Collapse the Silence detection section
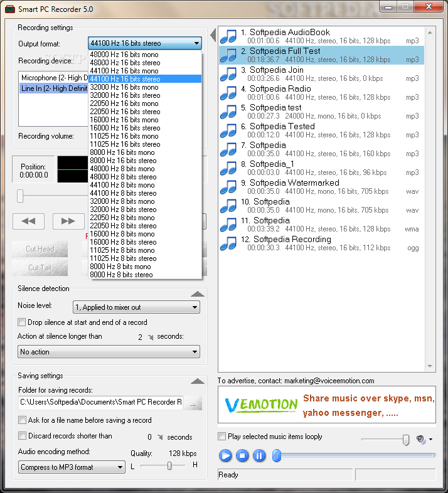 [x=198, y=294]
